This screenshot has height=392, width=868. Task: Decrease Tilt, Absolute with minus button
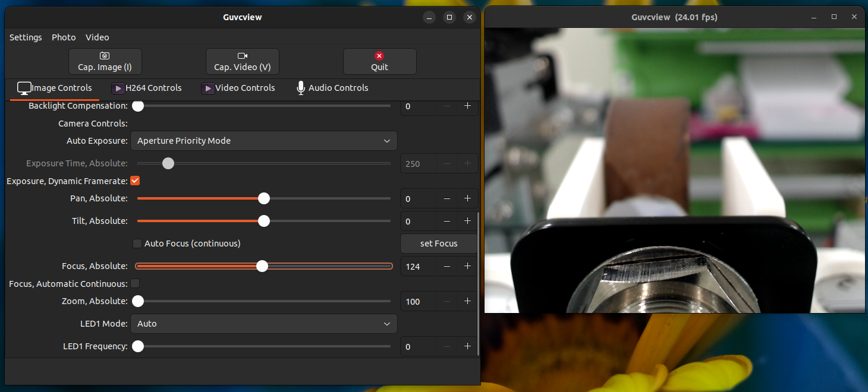tap(447, 221)
